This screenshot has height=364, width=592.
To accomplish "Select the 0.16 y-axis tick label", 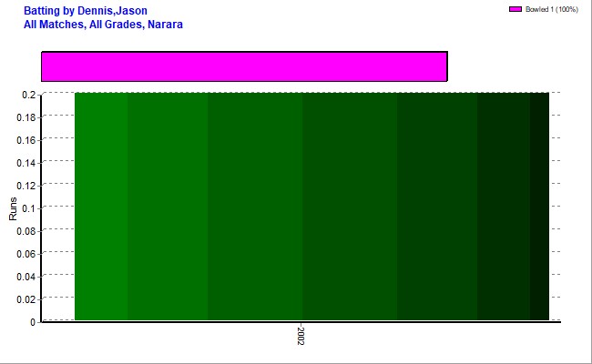I will click(x=25, y=140).
